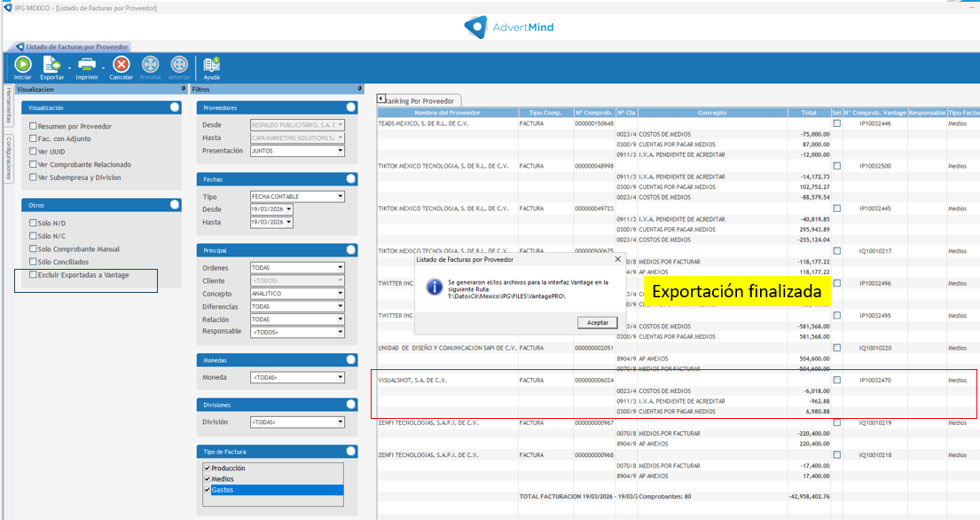Click the AdvertMind logo

[509, 27]
